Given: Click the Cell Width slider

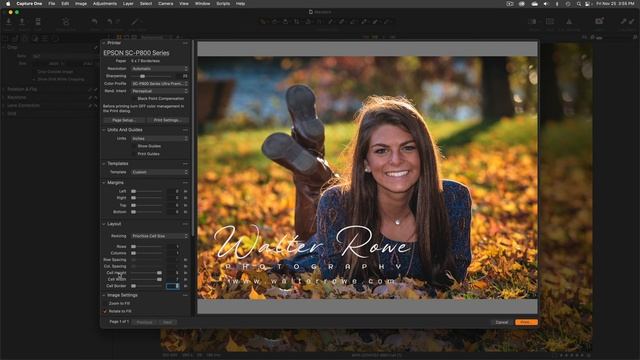Looking at the screenshot, I should 147,280.
